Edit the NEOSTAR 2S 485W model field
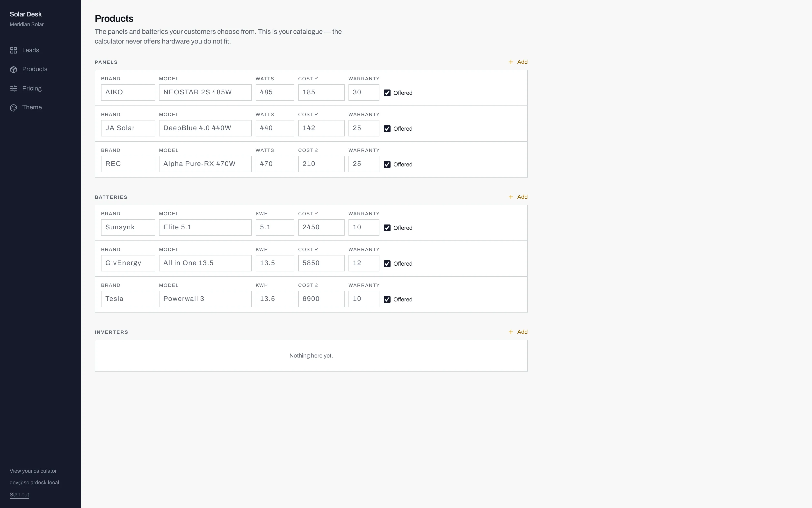812x508 pixels. (205, 92)
